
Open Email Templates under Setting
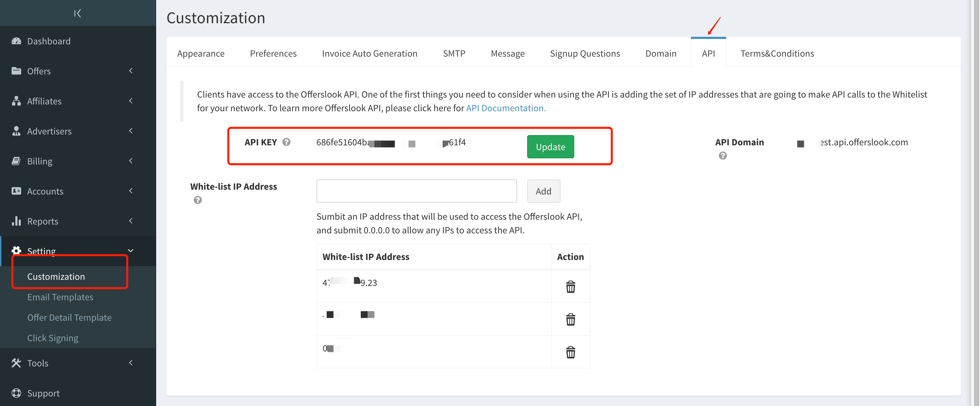pyautogui.click(x=60, y=297)
